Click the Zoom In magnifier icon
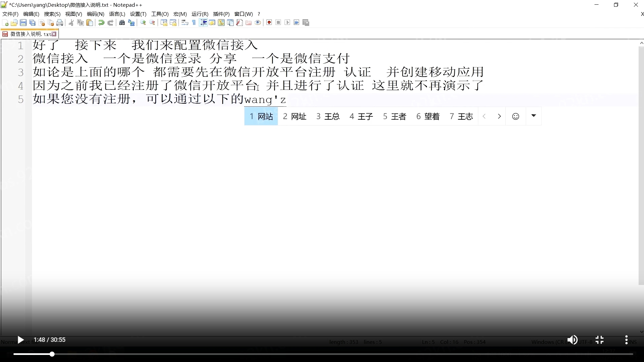Viewport: 644px width, 362px height. [143, 23]
